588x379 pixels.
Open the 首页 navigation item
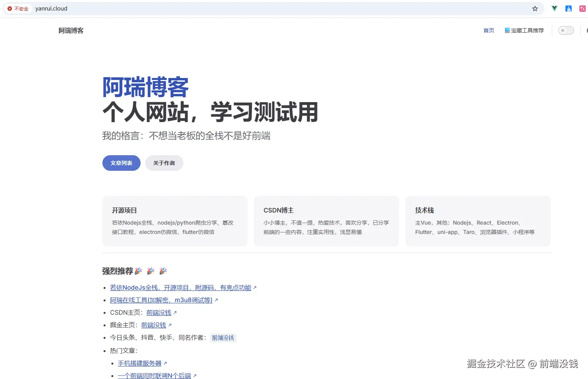tap(489, 30)
